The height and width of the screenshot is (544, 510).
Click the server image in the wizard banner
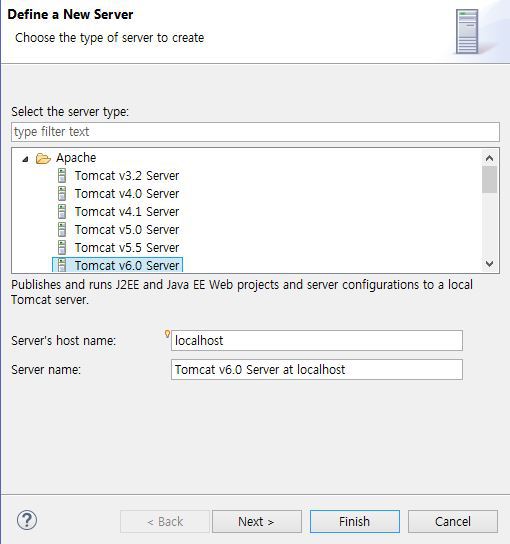[x=467, y=32]
